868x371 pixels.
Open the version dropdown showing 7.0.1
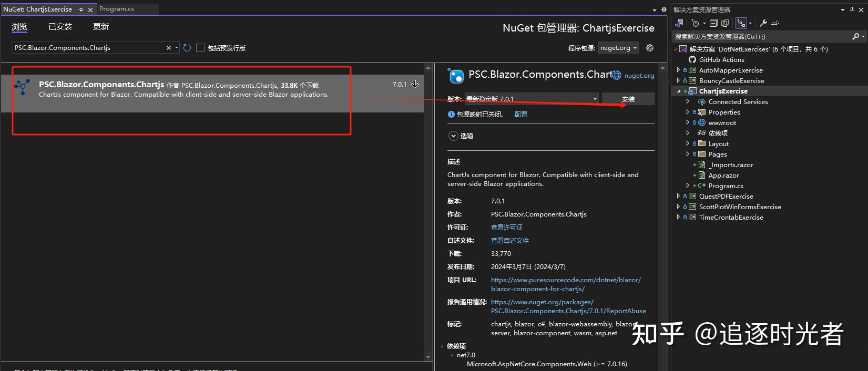[532, 99]
